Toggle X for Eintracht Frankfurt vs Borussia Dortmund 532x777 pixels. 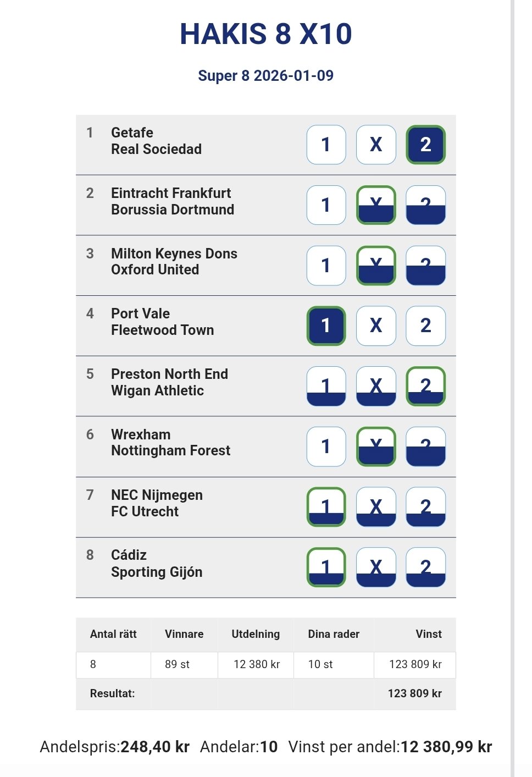point(376,205)
